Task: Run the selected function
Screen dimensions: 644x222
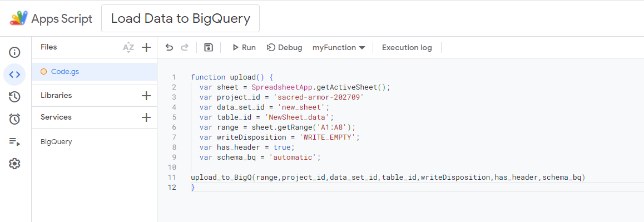Action: click(244, 47)
